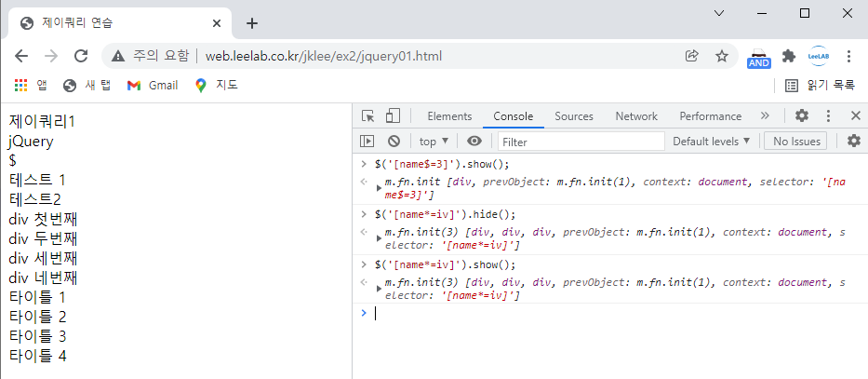
Task: Click the No Issues button
Action: tap(795, 142)
